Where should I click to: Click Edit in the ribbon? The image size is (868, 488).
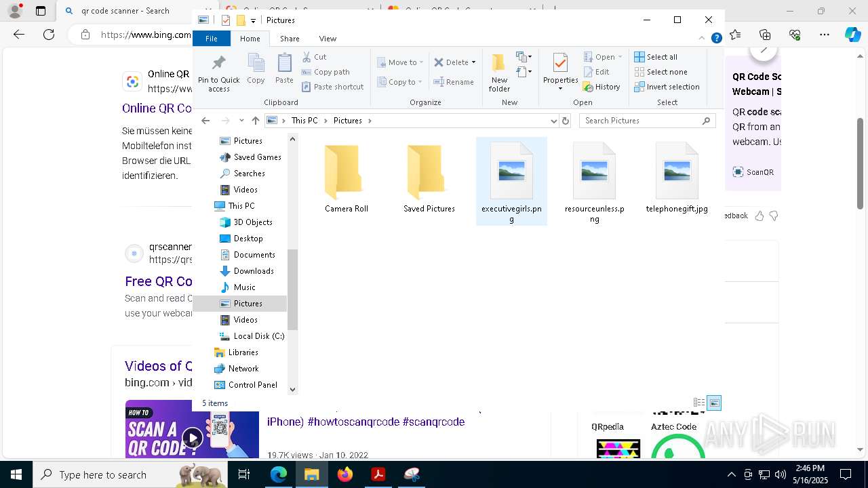click(x=596, y=72)
